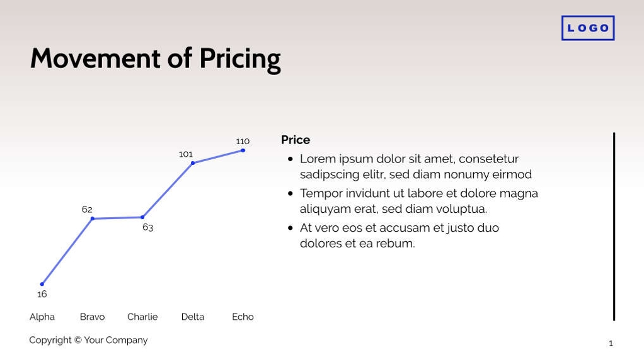Select the Alpha axis label

42,317
